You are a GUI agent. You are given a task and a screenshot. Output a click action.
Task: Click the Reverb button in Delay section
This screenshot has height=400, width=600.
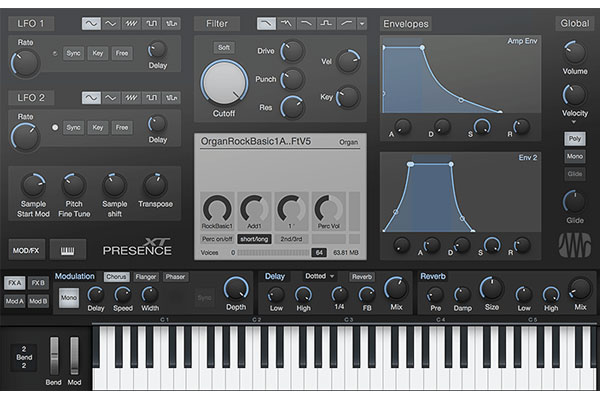tap(362, 277)
